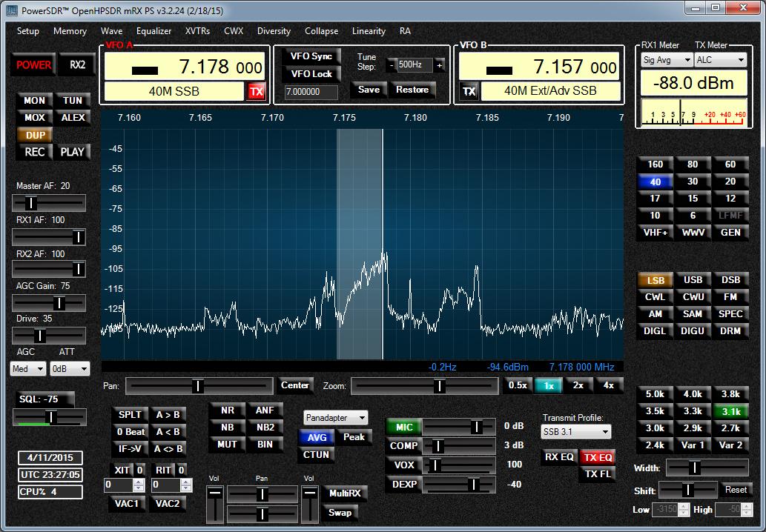
Task: Click the 7.000000 saved frequency field
Action: coord(311,92)
